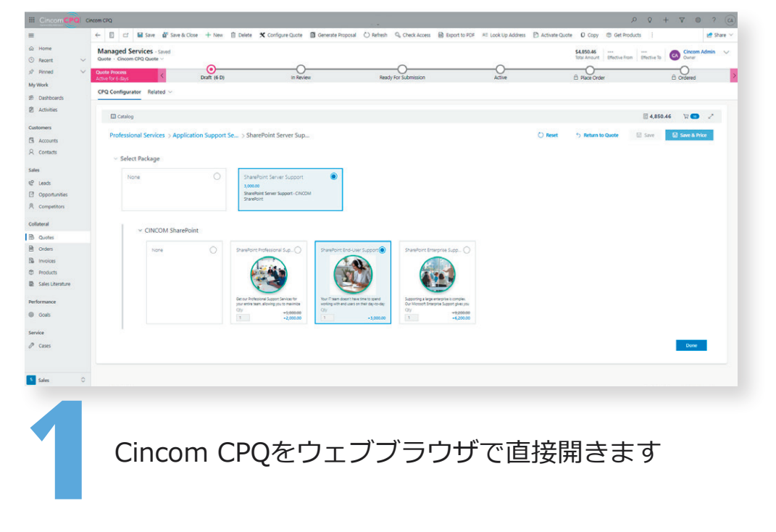Image resolution: width=776 pixels, height=532 pixels.
Task: Click the help question mark icon
Action: point(714,20)
